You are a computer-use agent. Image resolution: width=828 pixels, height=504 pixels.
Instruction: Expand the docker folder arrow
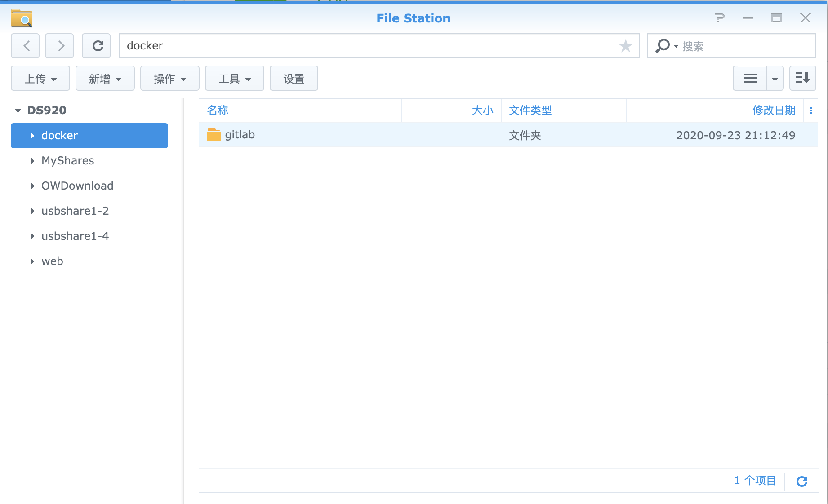[x=32, y=136]
